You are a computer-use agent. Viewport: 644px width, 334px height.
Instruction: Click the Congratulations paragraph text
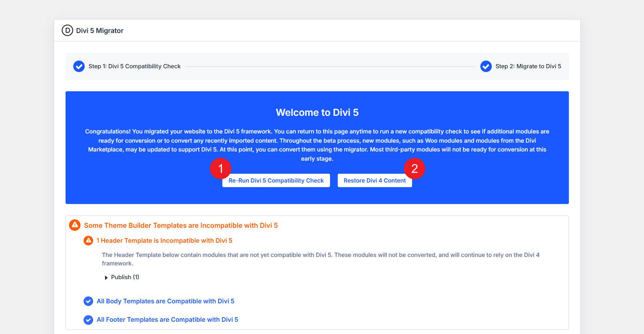pyautogui.click(x=317, y=145)
